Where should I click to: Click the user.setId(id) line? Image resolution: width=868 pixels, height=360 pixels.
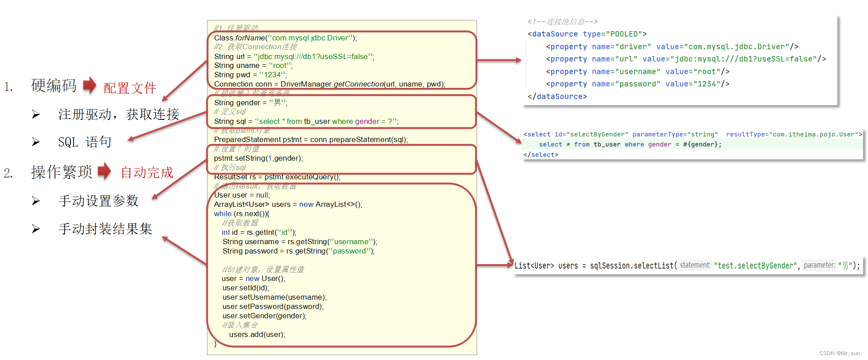[246, 288]
